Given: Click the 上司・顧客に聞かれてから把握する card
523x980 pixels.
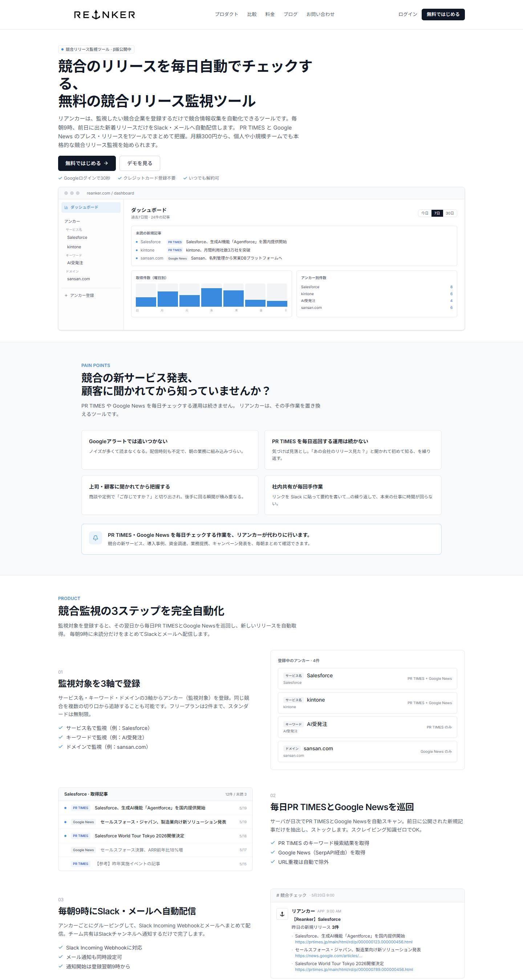Looking at the screenshot, I should click(170, 495).
